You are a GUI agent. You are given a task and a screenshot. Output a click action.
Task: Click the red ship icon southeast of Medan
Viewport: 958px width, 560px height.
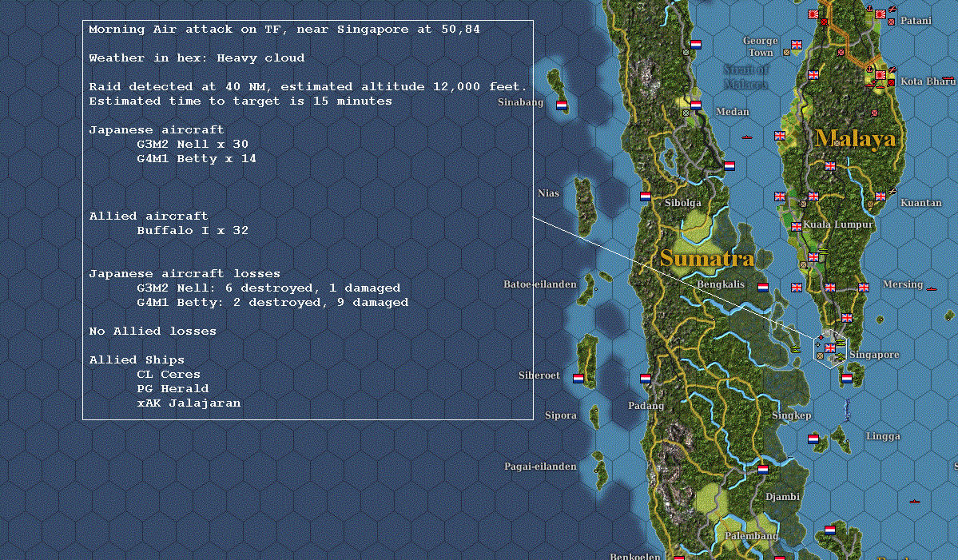(x=746, y=137)
